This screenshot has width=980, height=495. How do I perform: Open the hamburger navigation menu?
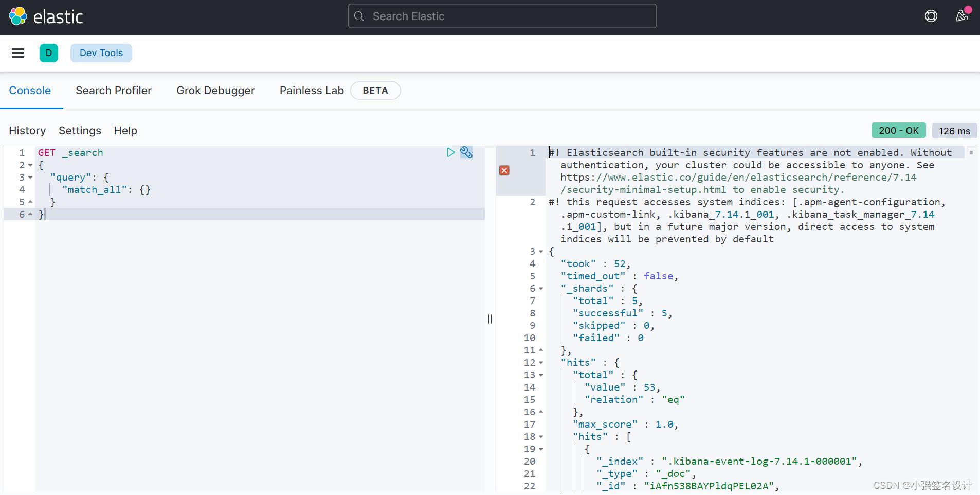pyautogui.click(x=18, y=53)
